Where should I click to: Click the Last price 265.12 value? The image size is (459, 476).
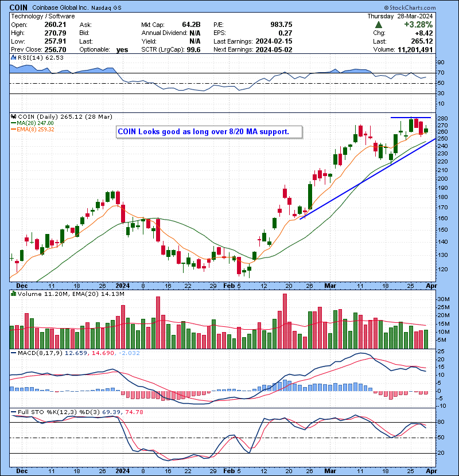(422, 41)
